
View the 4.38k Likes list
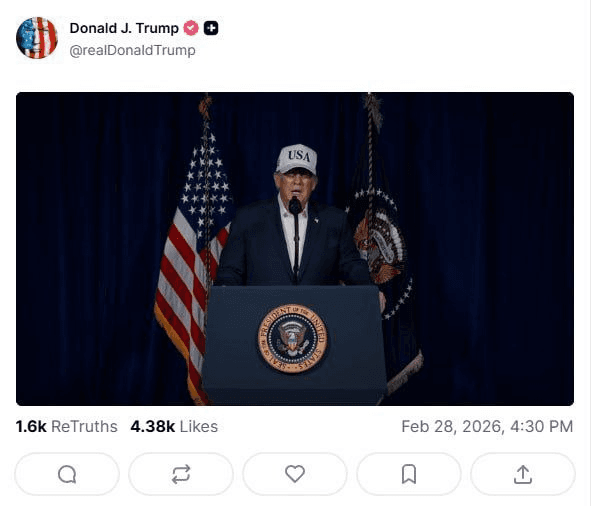174,427
